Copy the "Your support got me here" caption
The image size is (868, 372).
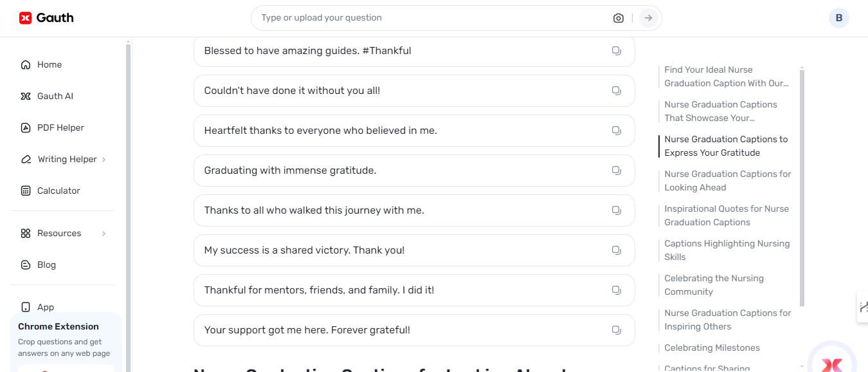(x=616, y=330)
